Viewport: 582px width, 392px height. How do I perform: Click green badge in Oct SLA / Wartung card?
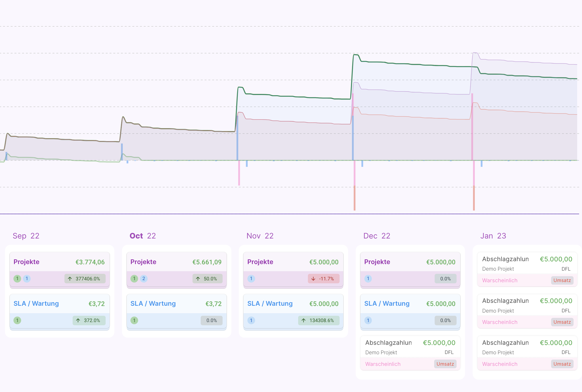(134, 320)
